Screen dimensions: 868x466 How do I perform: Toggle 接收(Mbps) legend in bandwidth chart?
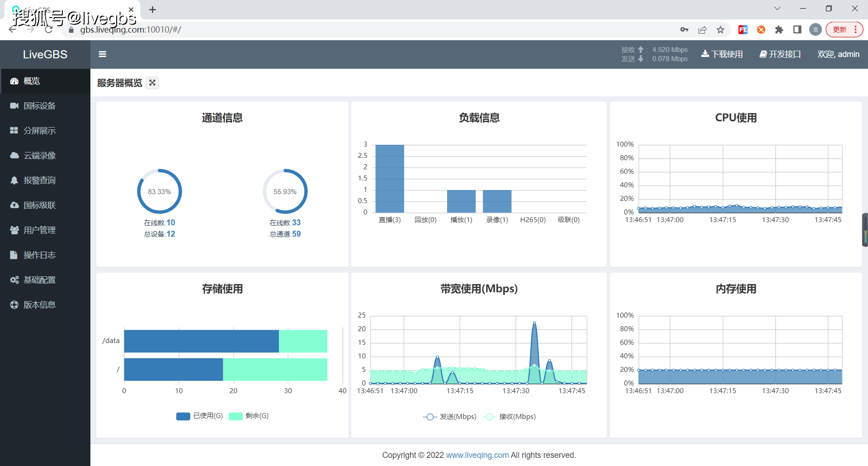click(x=509, y=417)
